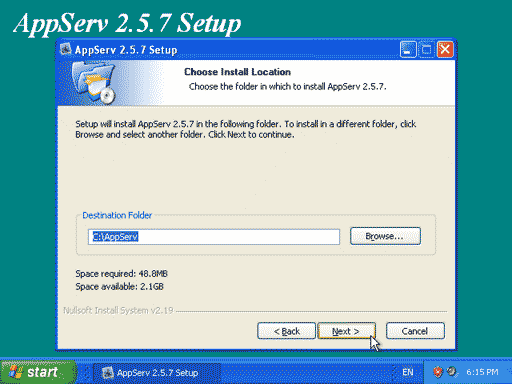Open the EN language bar indicator

[x=408, y=372]
